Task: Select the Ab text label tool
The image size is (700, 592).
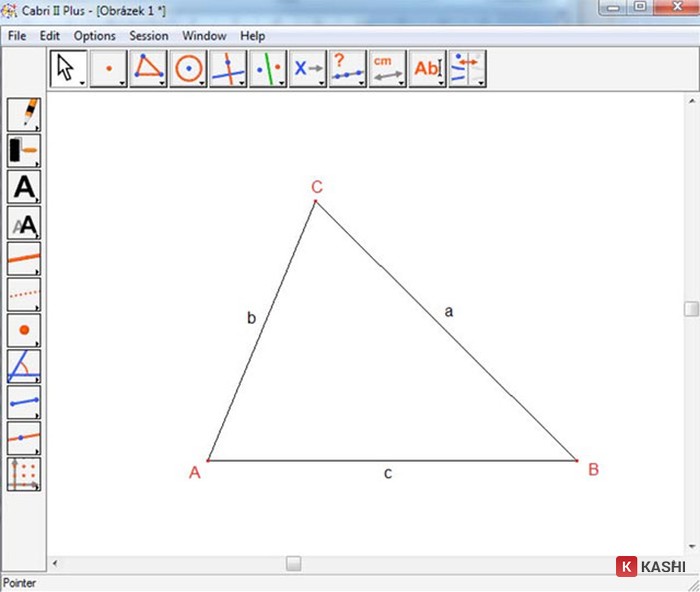Action: coord(427,69)
